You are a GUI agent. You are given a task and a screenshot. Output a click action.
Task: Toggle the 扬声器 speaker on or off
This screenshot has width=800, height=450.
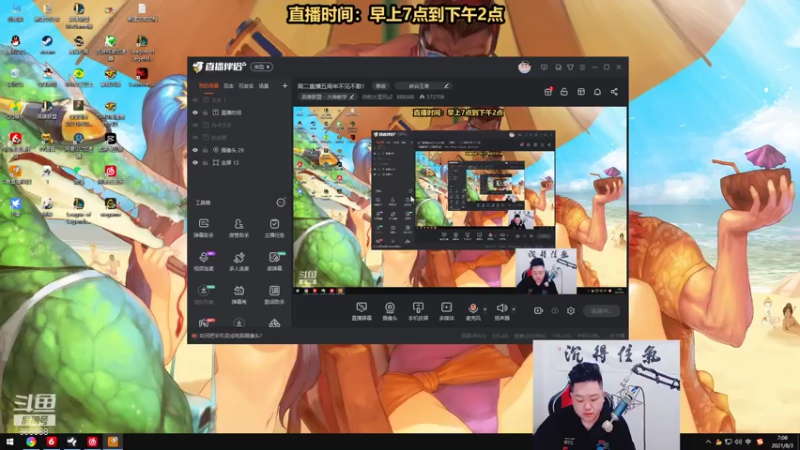tap(502, 311)
